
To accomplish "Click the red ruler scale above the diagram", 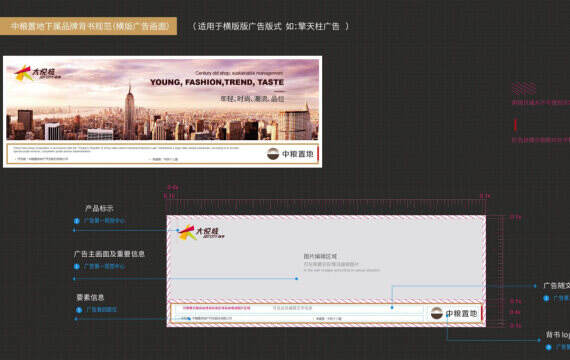I will (x=326, y=206).
